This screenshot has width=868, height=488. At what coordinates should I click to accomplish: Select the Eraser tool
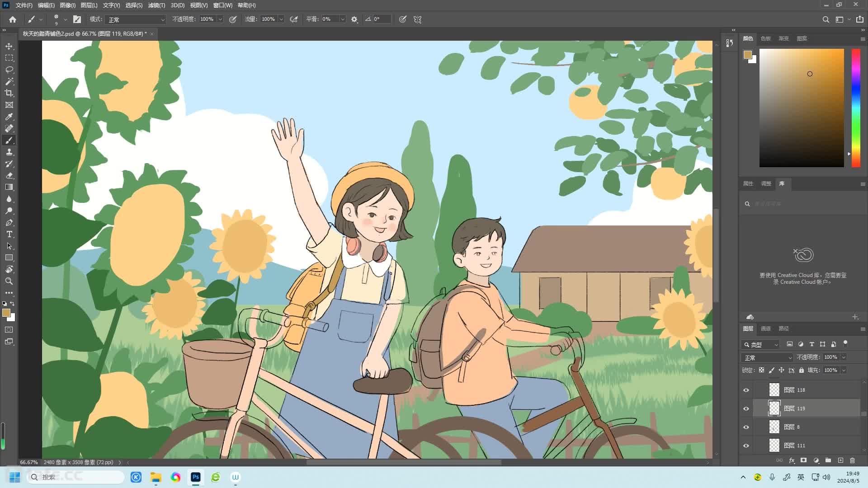pos(9,175)
